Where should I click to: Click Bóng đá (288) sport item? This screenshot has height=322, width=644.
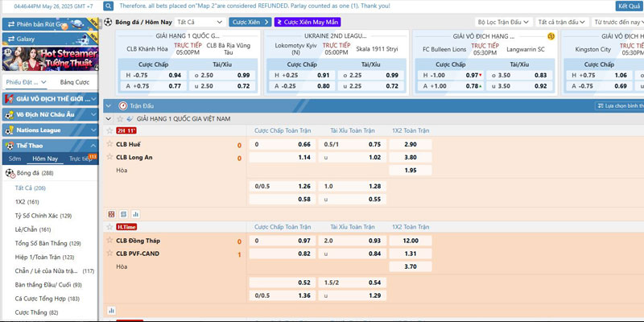[35, 173]
